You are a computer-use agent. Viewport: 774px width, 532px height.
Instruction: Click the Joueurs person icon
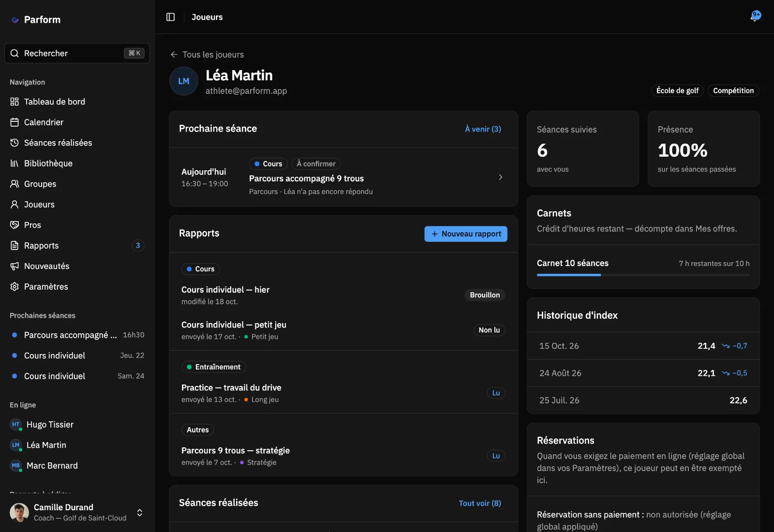click(x=15, y=205)
